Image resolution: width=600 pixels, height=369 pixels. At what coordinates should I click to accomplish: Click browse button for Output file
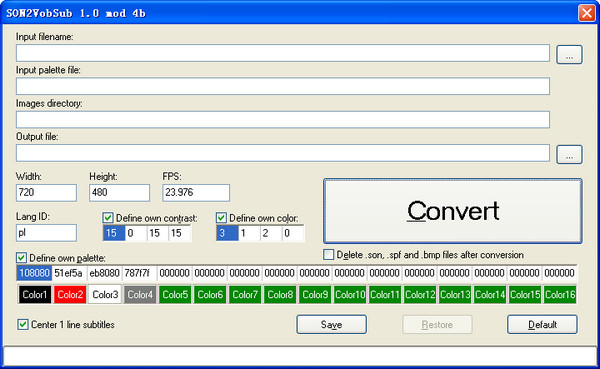point(569,154)
